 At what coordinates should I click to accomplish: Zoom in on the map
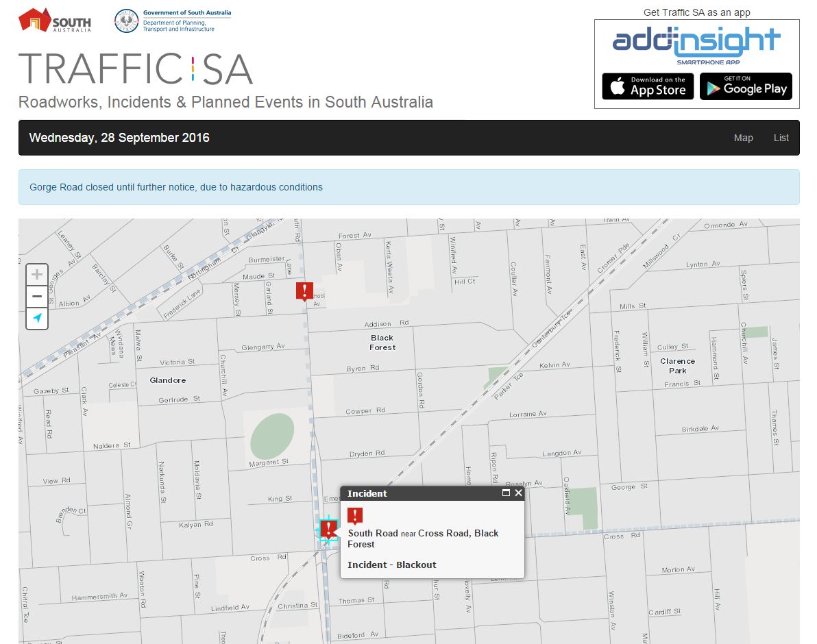[x=37, y=274]
